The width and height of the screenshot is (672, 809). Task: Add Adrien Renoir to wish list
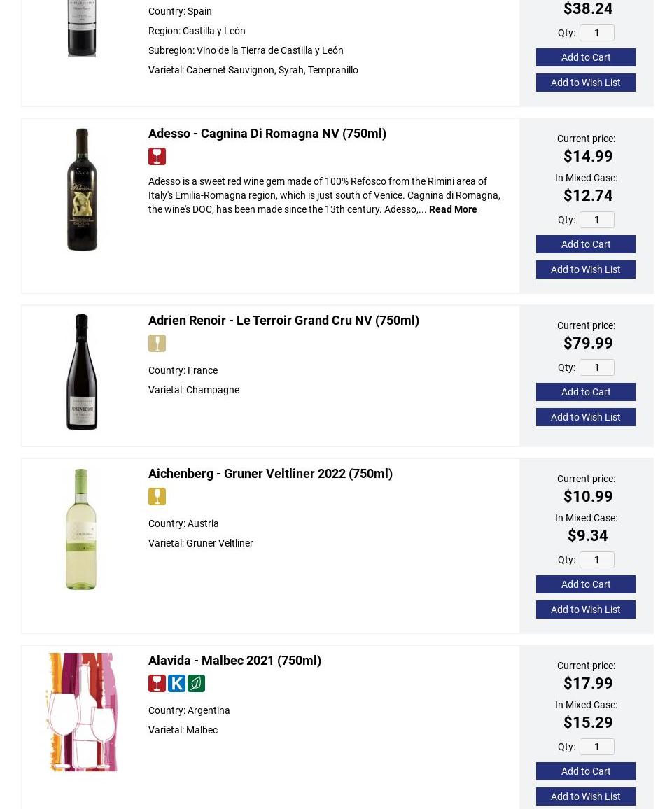(x=585, y=417)
